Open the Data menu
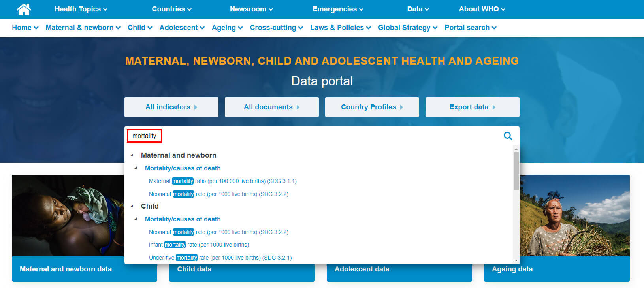Image resolution: width=644 pixels, height=294 pixels. 418,9
